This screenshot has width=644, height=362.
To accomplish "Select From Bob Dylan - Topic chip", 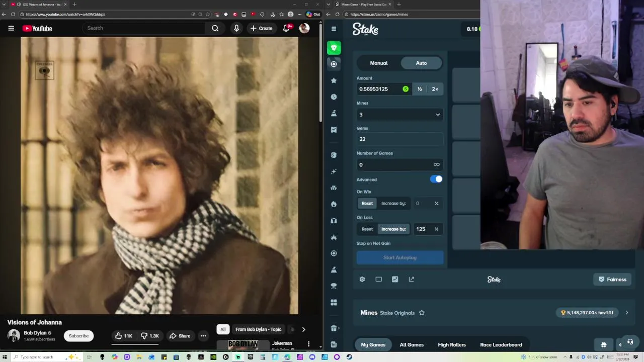I will pyautogui.click(x=258, y=329).
